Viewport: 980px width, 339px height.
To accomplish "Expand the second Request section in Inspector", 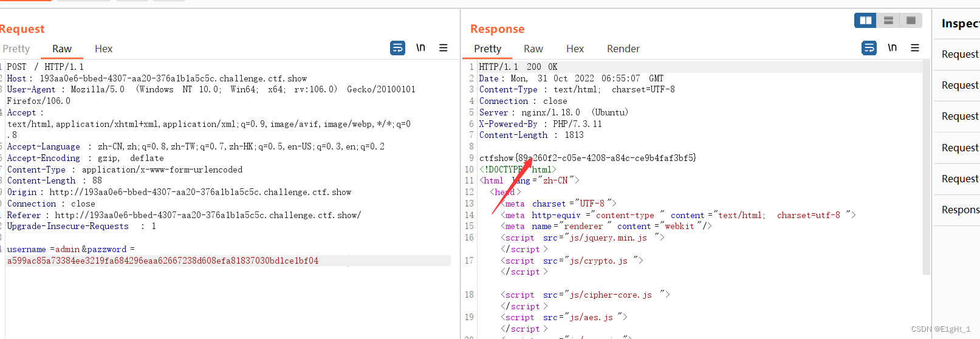I will click(957, 86).
